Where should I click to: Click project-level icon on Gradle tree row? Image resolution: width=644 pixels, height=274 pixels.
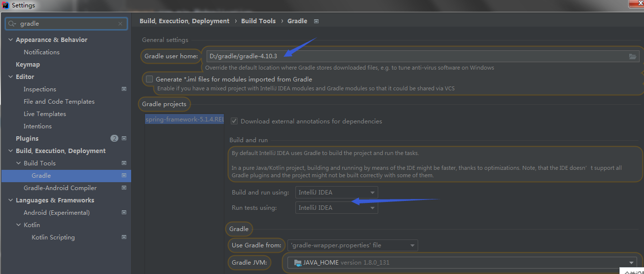pyautogui.click(x=124, y=175)
